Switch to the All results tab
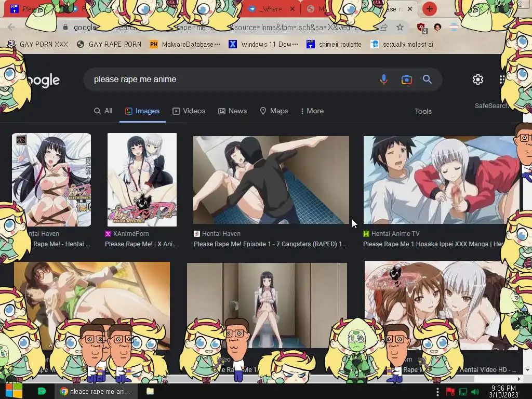Image resolution: width=532 pixels, height=399 pixels. pos(103,111)
